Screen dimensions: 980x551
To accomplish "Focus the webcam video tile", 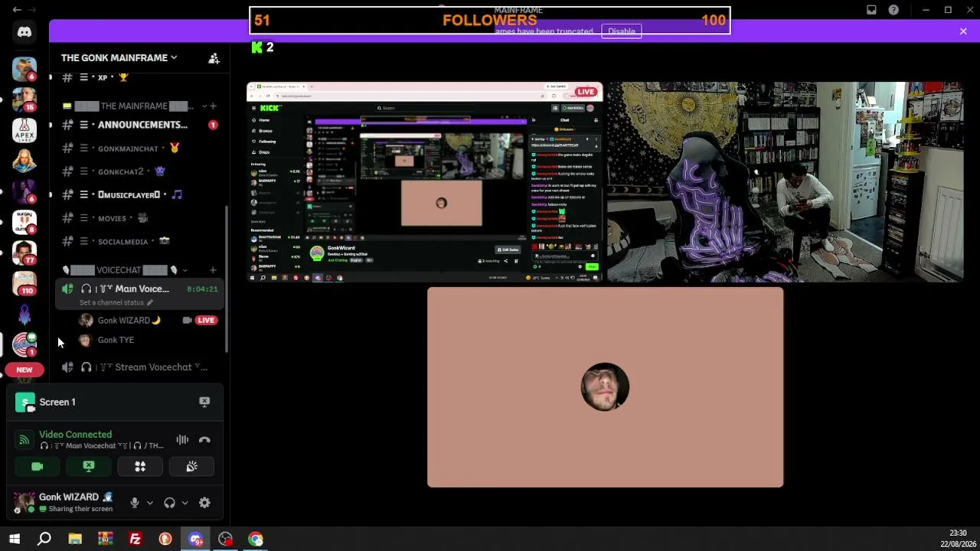I will pyautogui.click(x=785, y=182).
